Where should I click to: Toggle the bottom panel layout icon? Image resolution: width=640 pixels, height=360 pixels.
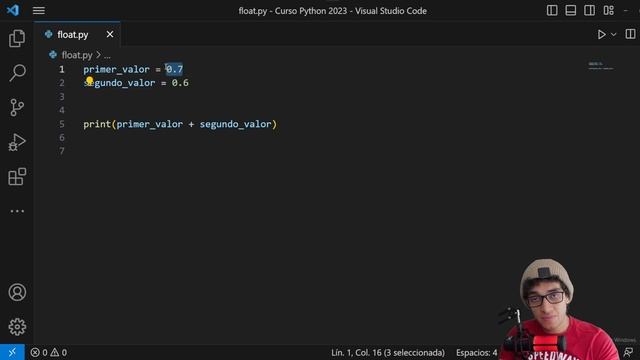(x=571, y=10)
